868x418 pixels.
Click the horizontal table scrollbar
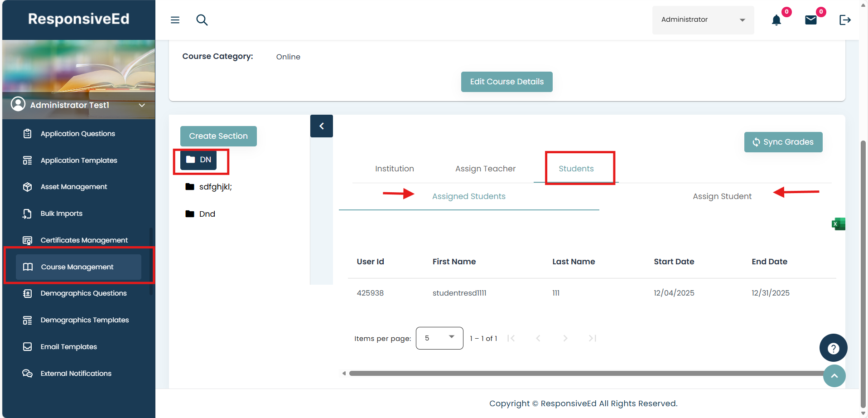pos(584,374)
